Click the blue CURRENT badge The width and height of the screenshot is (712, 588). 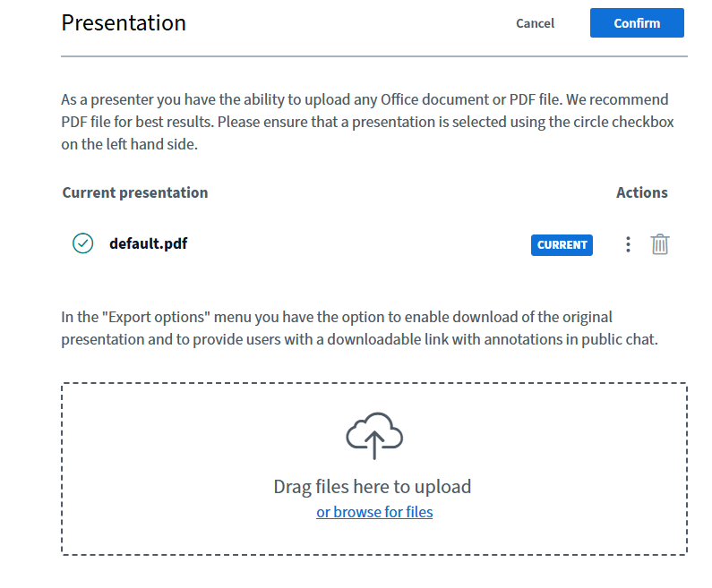(x=562, y=244)
